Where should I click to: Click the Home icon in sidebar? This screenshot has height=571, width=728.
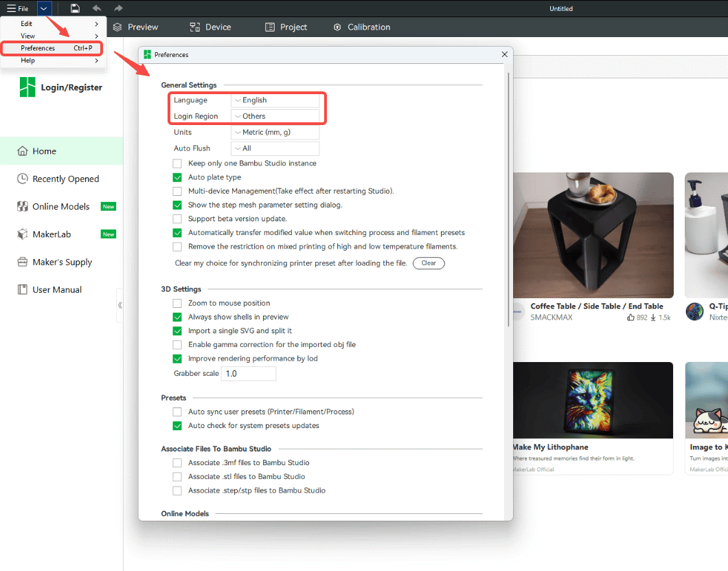click(x=23, y=151)
